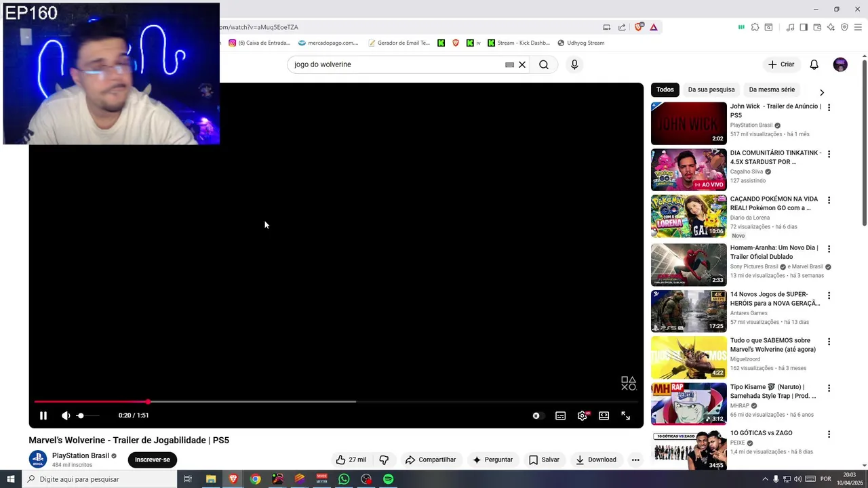This screenshot has height=488, width=868.
Task: Click the Download button
Action: pyautogui.click(x=595, y=460)
